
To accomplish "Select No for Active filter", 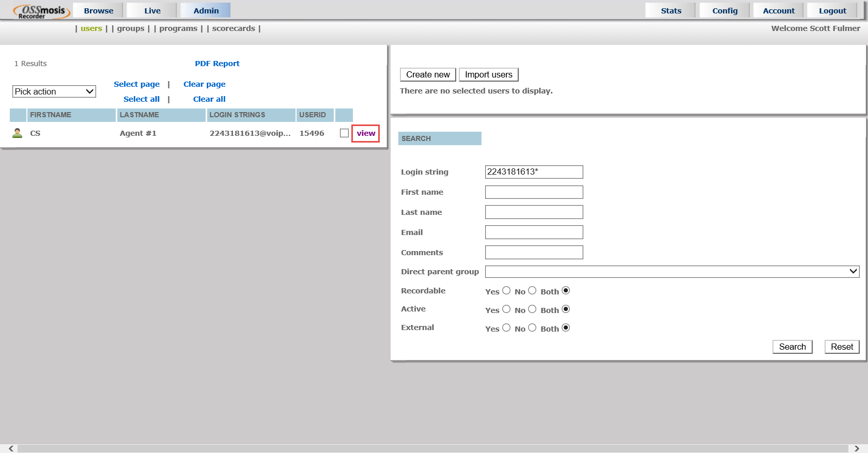I will 532,309.
